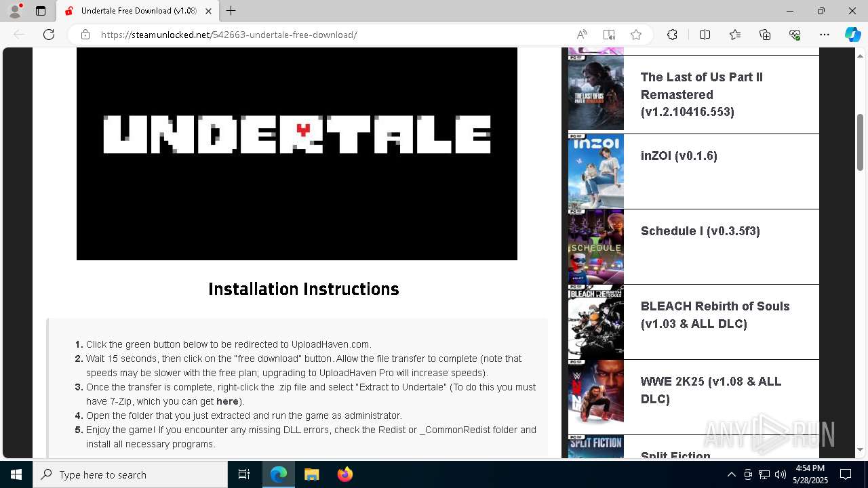Open Schedule I (v0.3.5f3) link
This screenshot has width=868, height=488.
point(701,231)
